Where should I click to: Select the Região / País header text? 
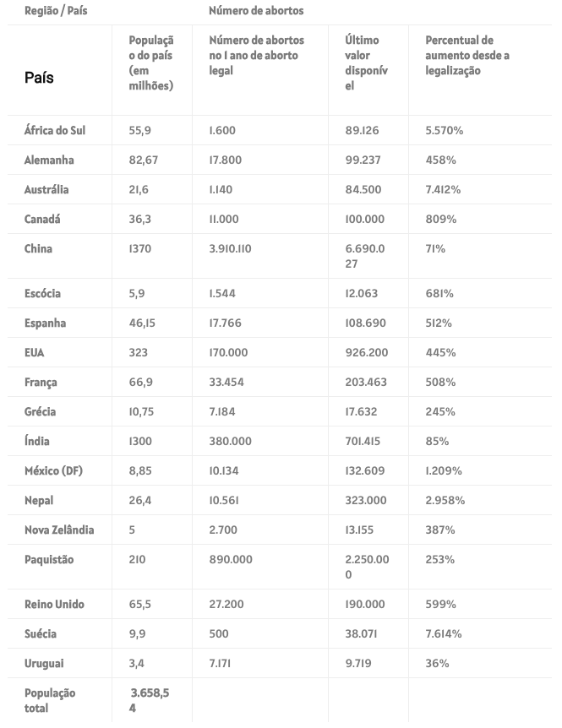click(x=56, y=10)
